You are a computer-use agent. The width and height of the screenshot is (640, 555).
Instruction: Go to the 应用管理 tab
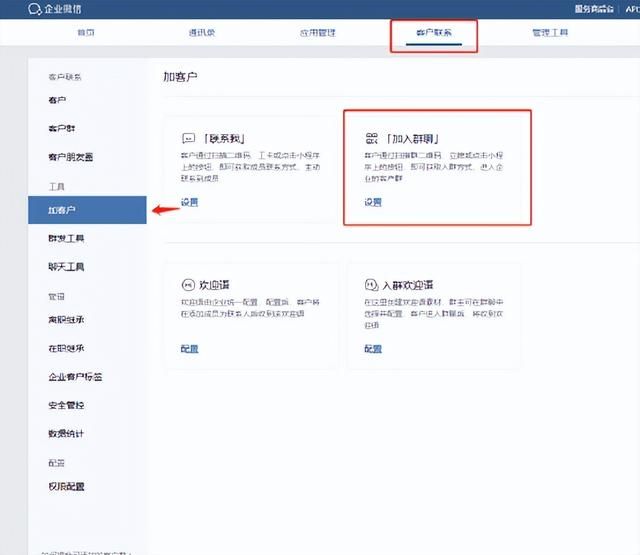[x=318, y=33]
